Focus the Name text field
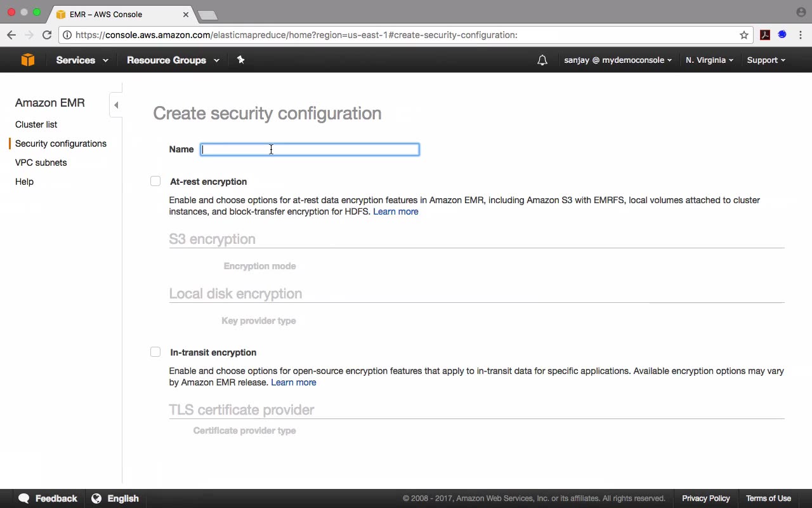 click(310, 149)
